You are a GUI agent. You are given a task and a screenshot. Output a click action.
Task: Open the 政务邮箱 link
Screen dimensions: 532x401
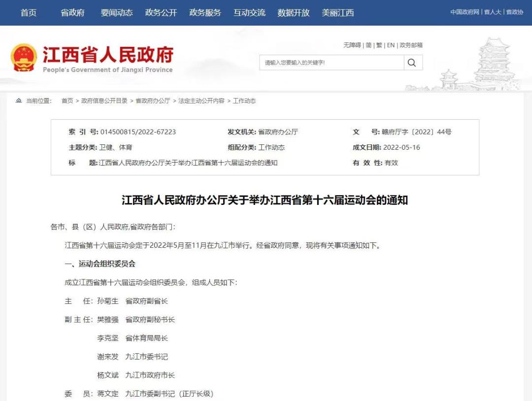point(412,45)
